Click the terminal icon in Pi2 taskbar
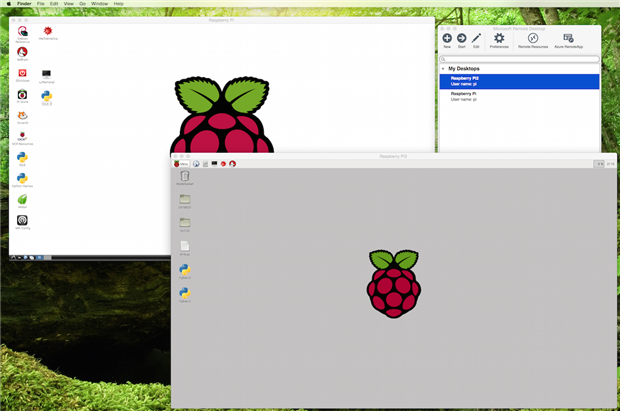Screen dimensions: 620x411 214,164
